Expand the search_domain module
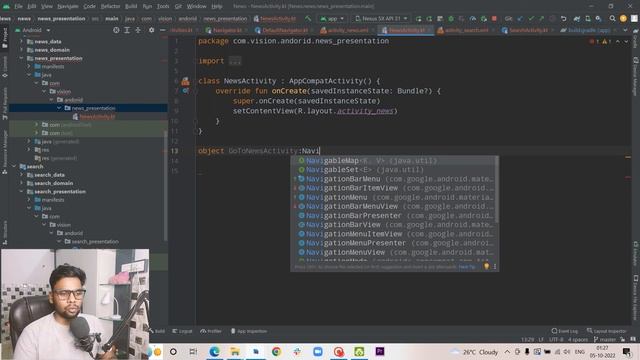Viewport: 640px width, 360px height. point(22,183)
